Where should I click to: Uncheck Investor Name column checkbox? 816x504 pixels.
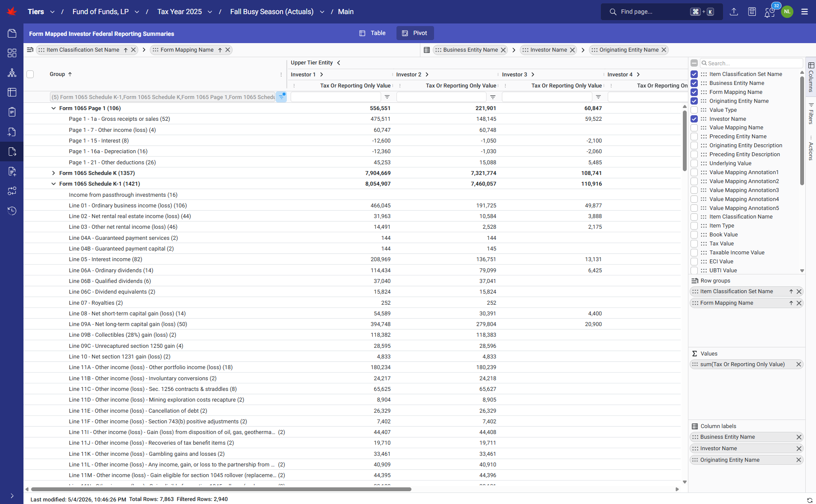point(694,119)
